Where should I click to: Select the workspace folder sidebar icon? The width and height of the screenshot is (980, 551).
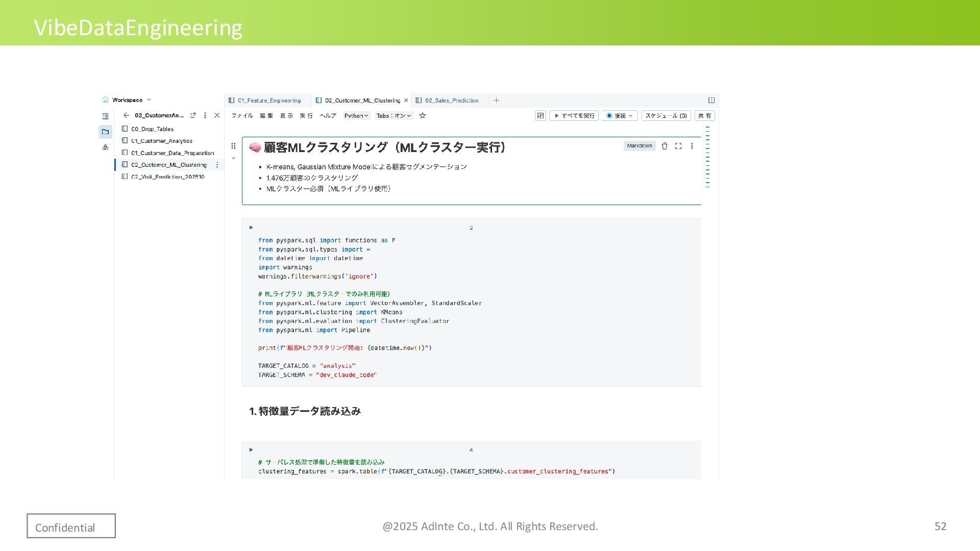coord(105,132)
